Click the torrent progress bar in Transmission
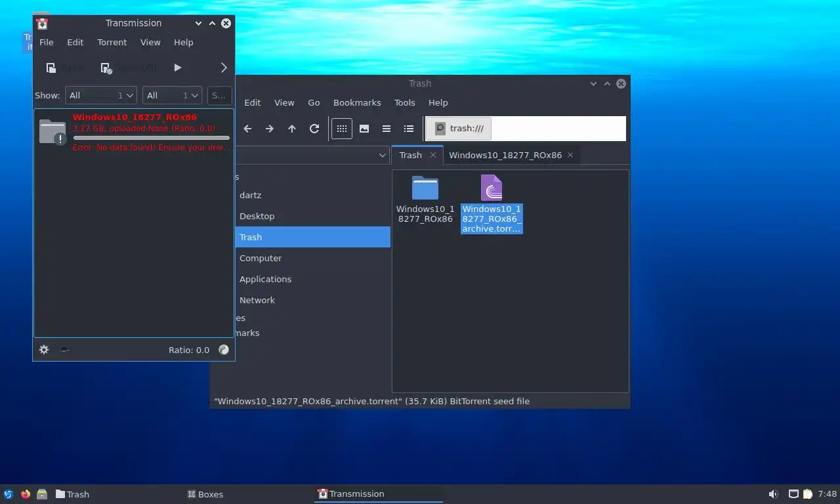The width and height of the screenshot is (840, 504). tap(152, 138)
